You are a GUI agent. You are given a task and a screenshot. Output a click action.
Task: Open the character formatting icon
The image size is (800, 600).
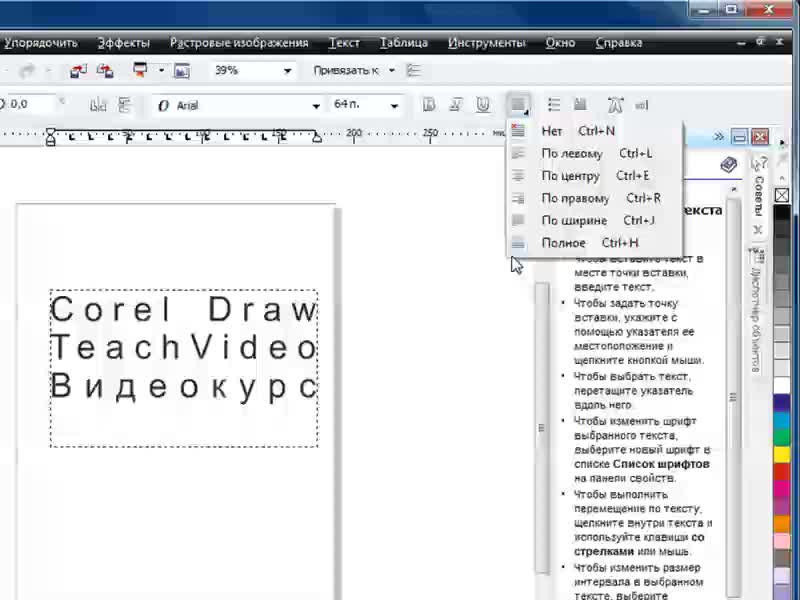point(615,105)
